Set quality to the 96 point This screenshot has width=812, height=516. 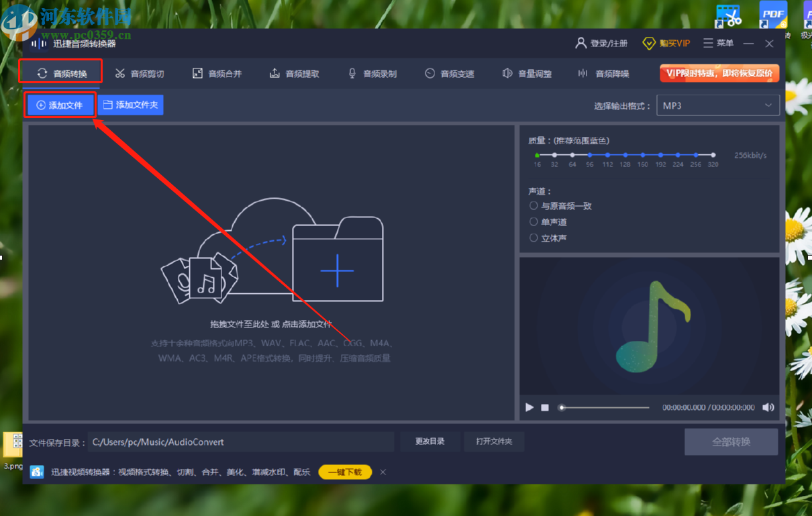tap(590, 155)
